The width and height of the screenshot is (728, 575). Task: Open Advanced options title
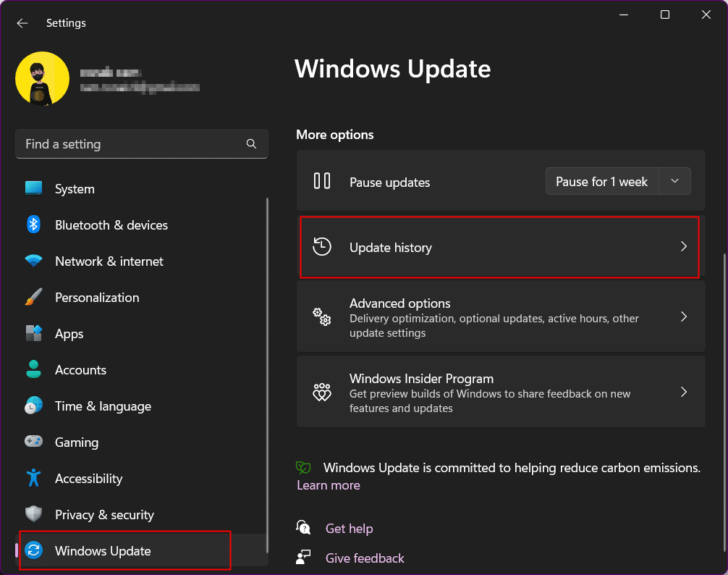(399, 303)
